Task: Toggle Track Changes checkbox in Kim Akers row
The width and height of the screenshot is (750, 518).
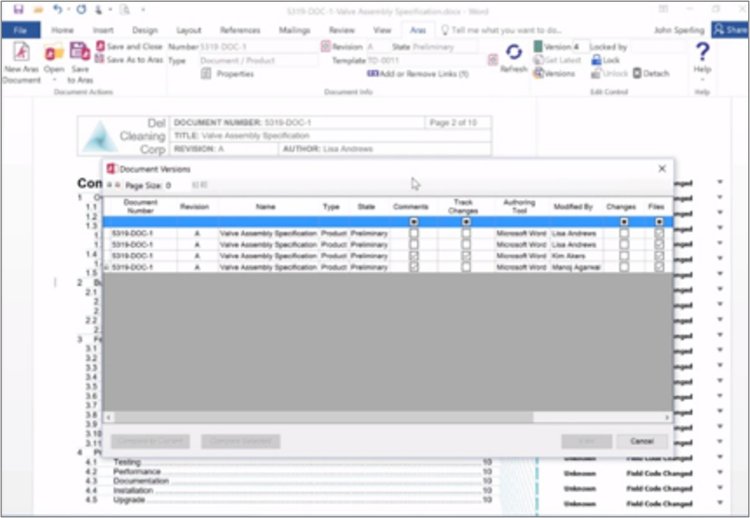Action: [x=466, y=256]
